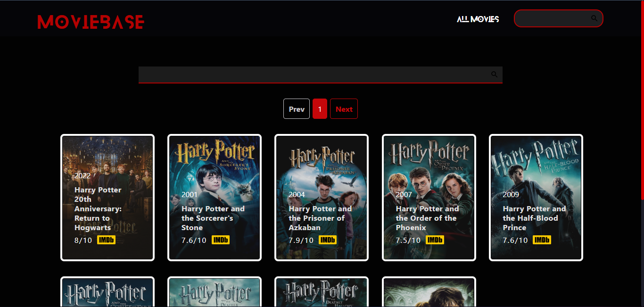Click the magnifier icon in the page search bar
This screenshot has width=644, height=307.
494,74
